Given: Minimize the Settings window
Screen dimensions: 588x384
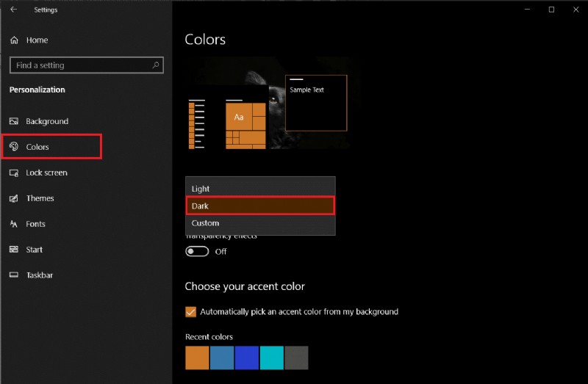Looking at the screenshot, I should coord(527,10).
